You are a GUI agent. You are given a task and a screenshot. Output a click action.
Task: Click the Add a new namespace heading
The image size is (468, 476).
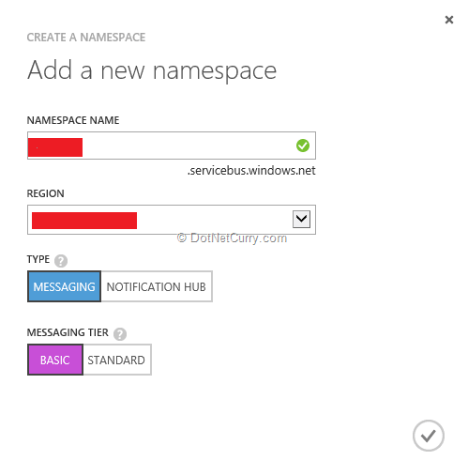152,70
